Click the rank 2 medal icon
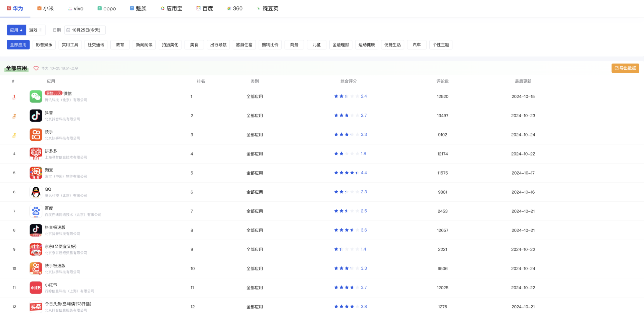 click(x=14, y=116)
